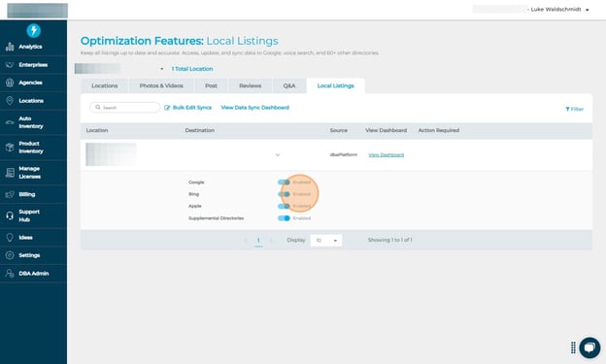Click the Settings gear icon
Image resolution: width=606 pixels, height=364 pixels.
coord(10,255)
